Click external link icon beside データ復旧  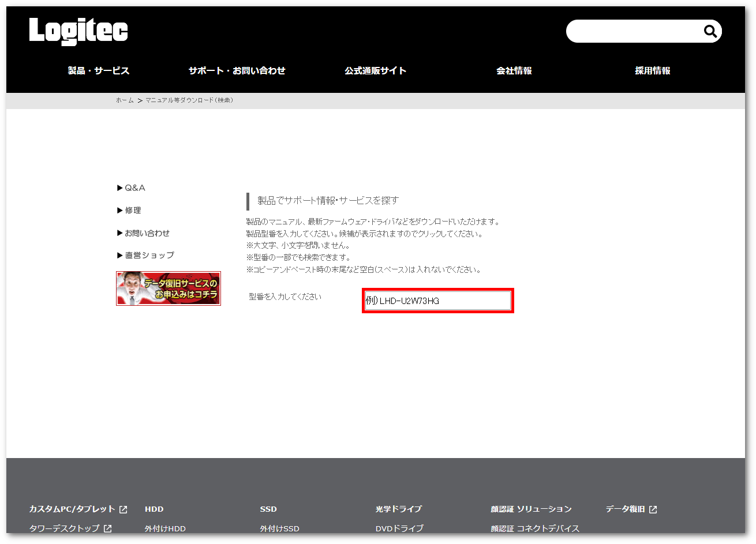(x=653, y=509)
